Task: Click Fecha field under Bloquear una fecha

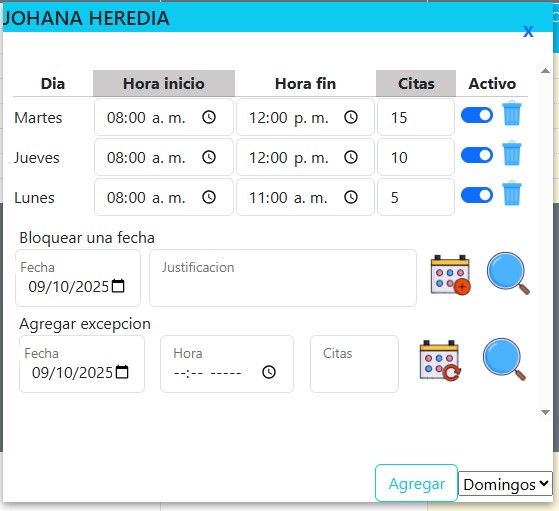Action: tap(78, 278)
